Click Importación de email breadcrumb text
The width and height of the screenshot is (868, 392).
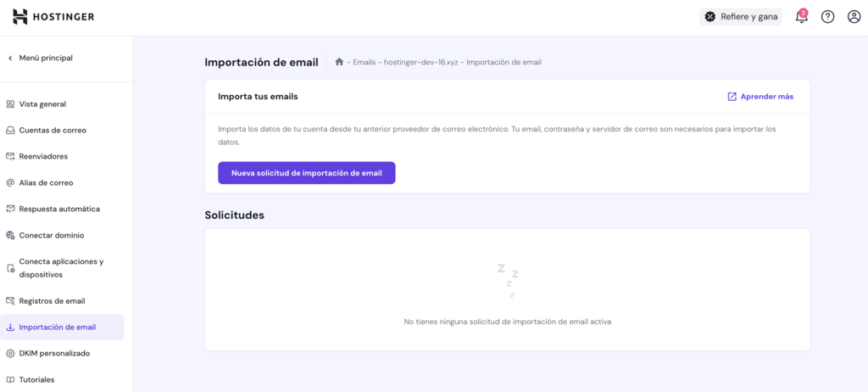click(504, 62)
